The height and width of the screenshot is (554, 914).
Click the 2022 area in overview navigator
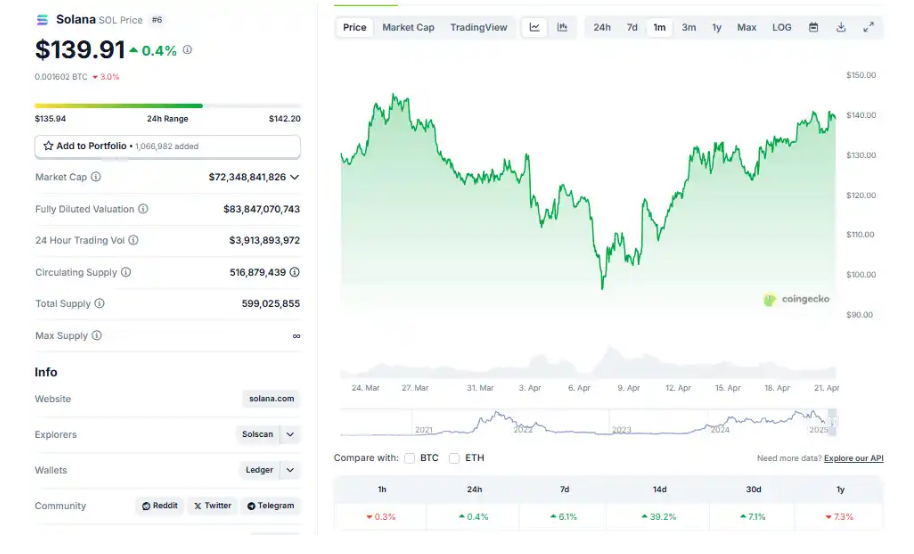click(x=523, y=430)
